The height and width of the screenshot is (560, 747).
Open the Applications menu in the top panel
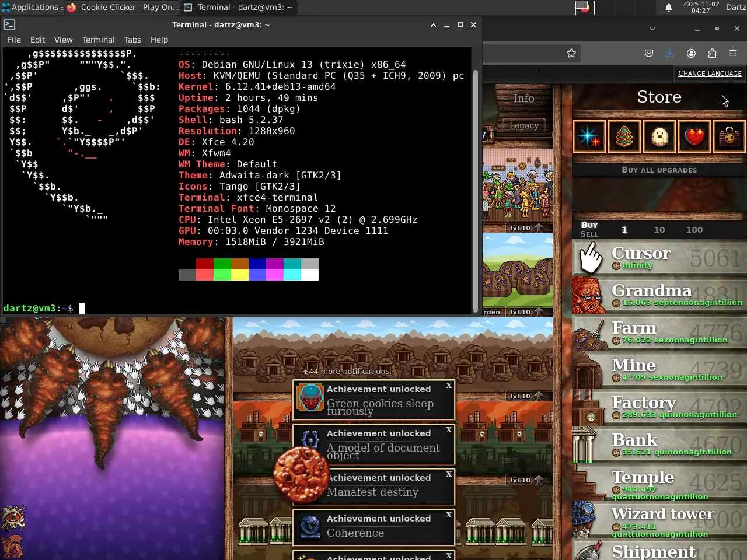point(30,8)
